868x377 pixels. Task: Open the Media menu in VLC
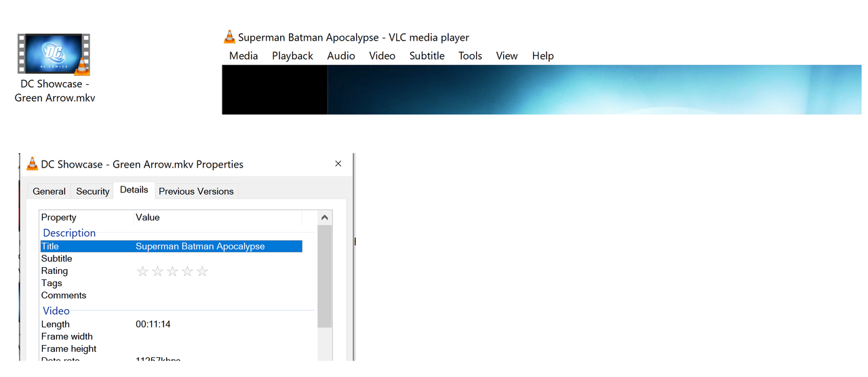[x=243, y=56]
